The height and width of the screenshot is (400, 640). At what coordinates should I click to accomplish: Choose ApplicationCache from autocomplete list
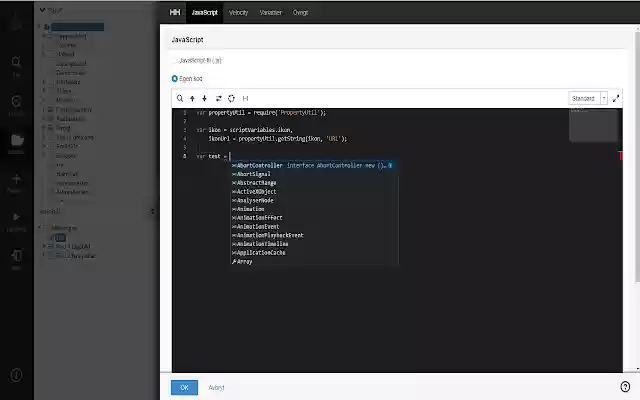tap(314, 253)
